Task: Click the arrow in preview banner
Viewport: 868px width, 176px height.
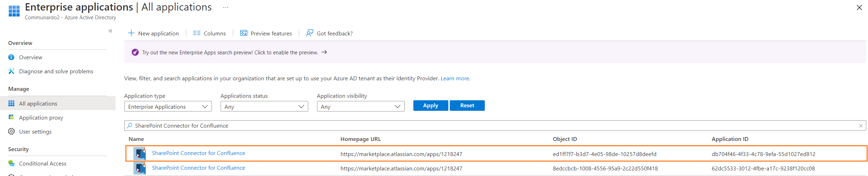Action: 324,52
